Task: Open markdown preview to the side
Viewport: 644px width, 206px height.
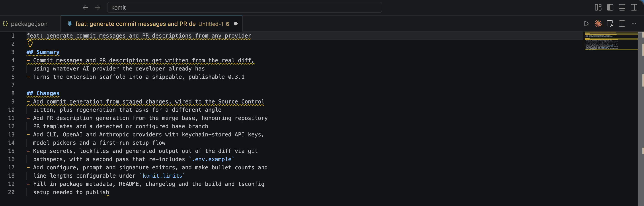Action: (610, 24)
